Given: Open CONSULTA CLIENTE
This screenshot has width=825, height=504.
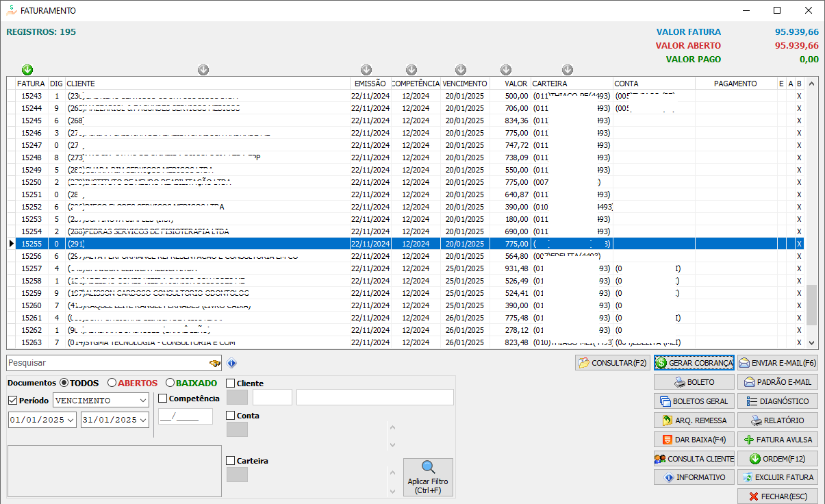Looking at the screenshot, I should click(x=694, y=459).
